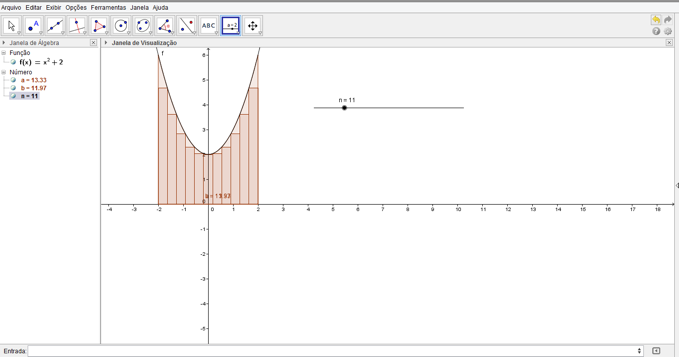Pick the Polygon tool
The image size is (679, 362).
(99, 26)
